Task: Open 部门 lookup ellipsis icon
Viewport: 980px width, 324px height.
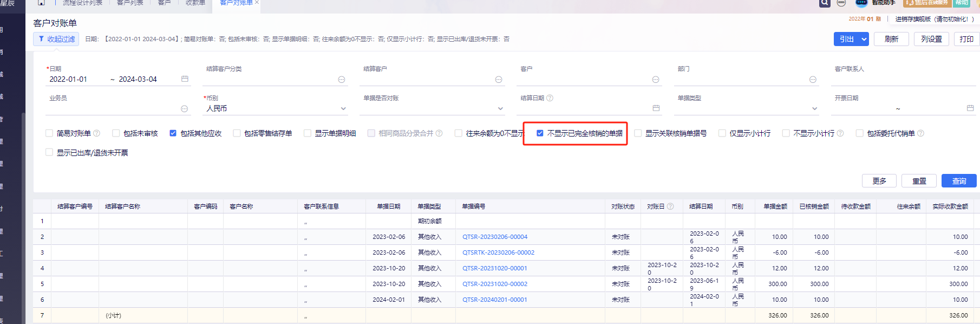Action: coord(813,80)
